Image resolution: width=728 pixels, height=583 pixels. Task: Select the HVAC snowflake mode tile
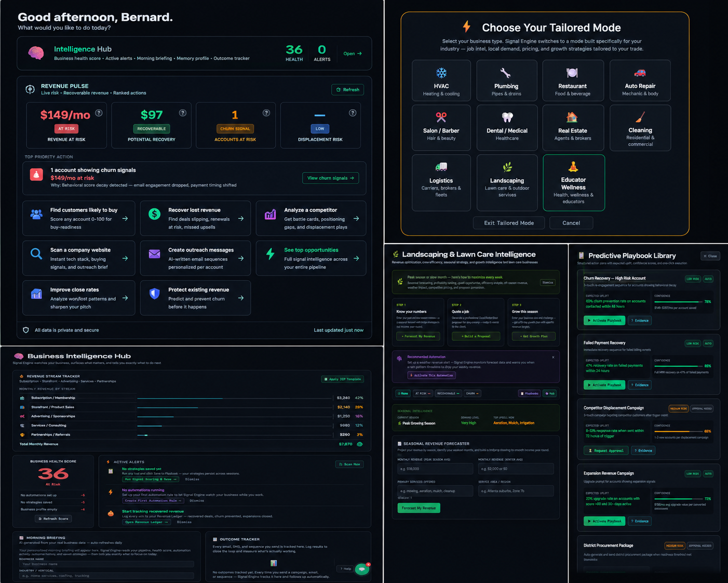click(x=441, y=81)
